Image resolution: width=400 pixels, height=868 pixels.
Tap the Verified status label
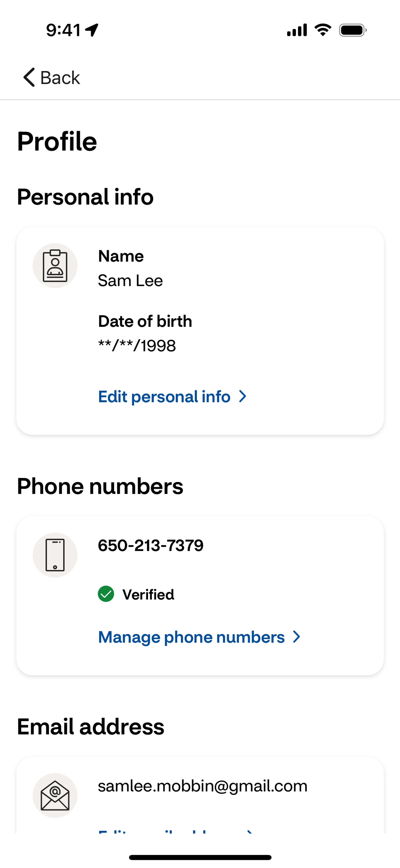click(x=148, y=594)
